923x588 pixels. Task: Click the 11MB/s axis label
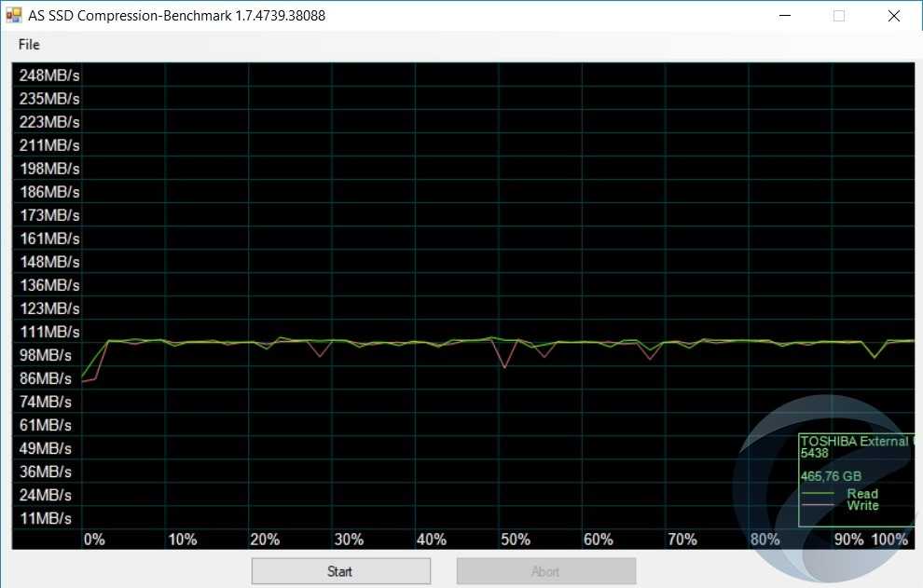49,518
